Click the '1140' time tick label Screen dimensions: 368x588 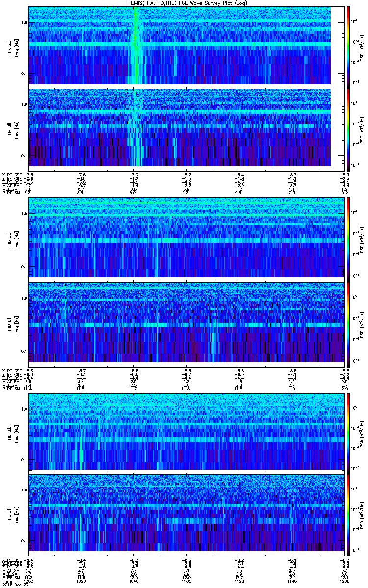(x=291, y=581)
